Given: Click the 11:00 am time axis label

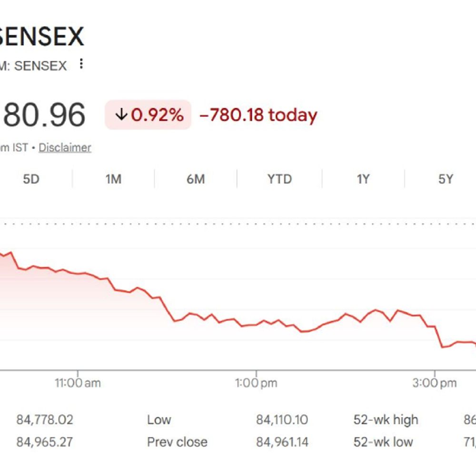Looking at the screenshot, I should (78, 383).
